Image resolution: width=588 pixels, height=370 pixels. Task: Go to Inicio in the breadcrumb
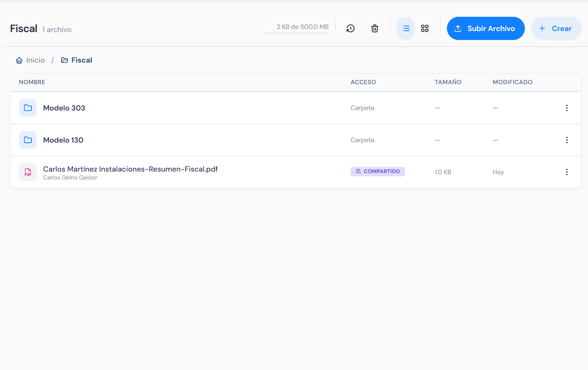coord(36,60)
